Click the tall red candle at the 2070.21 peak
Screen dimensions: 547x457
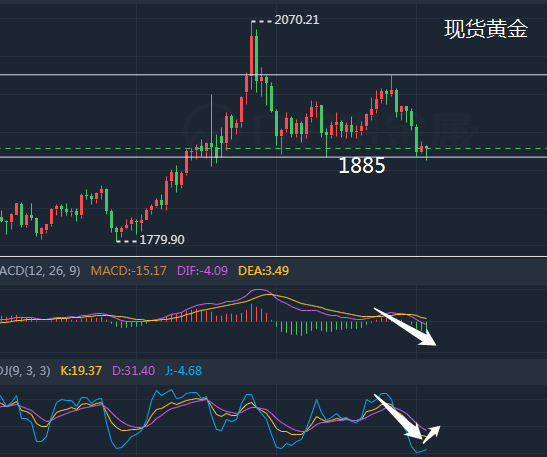pyautogui.click(x=252, y=49)
